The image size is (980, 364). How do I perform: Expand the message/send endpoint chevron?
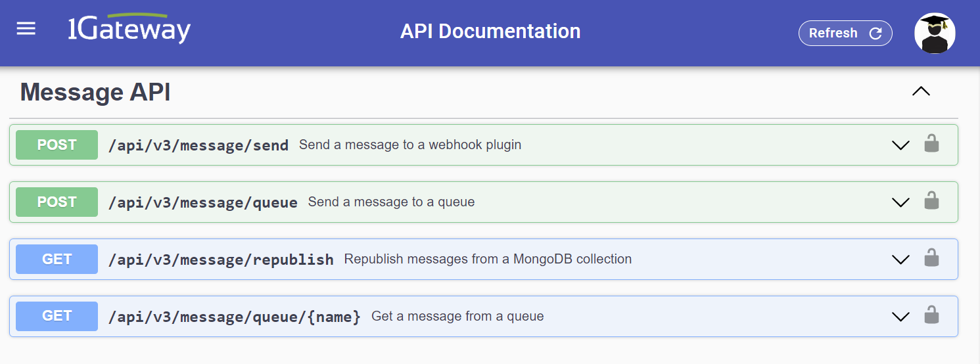tap(900, 145)
